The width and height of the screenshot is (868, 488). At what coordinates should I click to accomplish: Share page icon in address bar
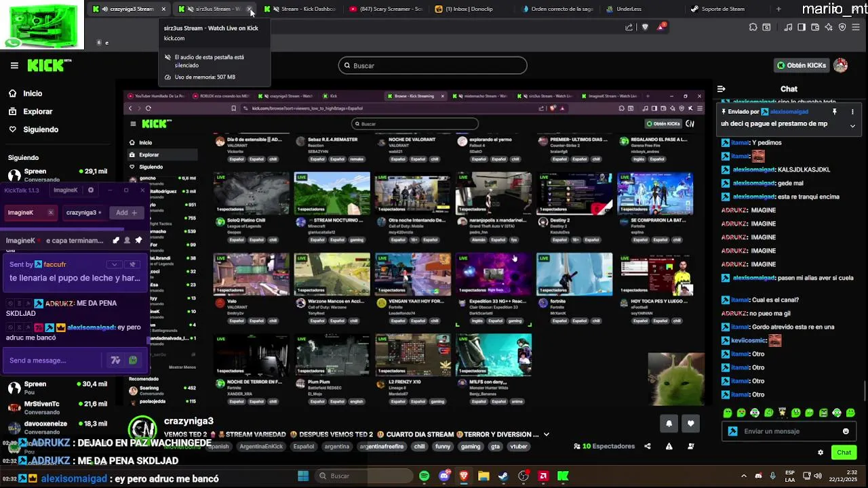coord(629,27)
